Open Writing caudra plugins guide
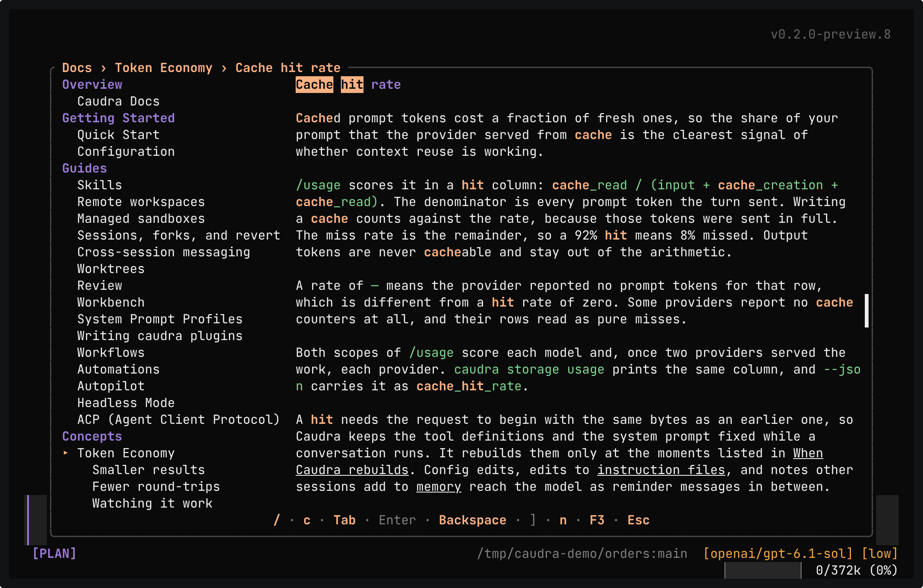This screenshot has width=923, height=588. 160,336
